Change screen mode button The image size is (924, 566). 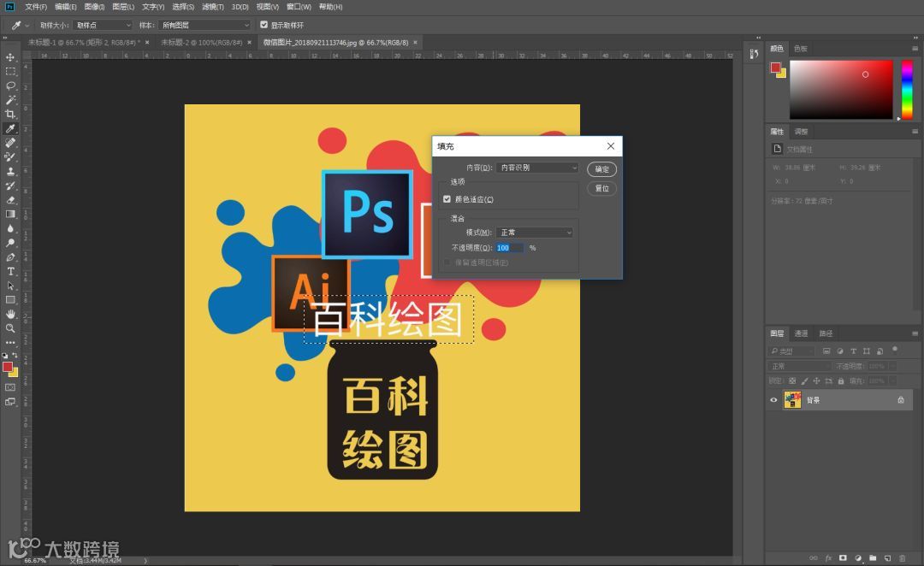(x=10, y=402)
